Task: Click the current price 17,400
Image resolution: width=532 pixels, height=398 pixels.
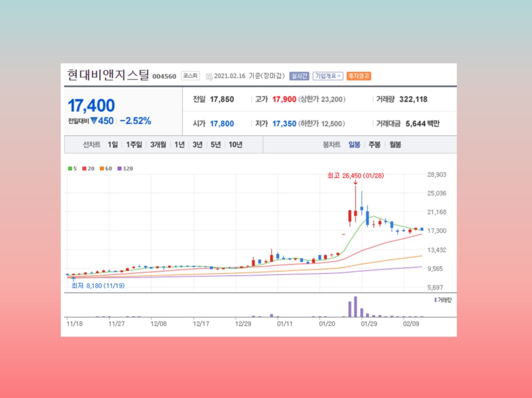Action: point(91,106)
